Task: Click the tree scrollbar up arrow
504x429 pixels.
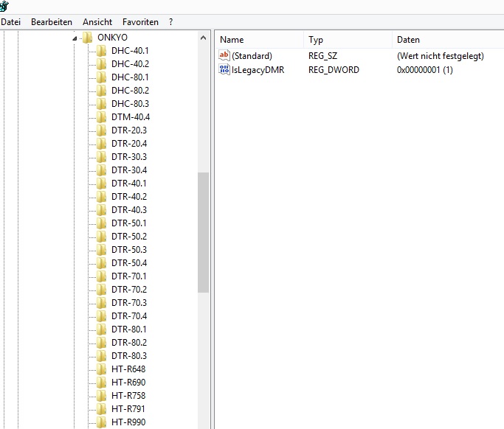Action: (x=203, y=38)
